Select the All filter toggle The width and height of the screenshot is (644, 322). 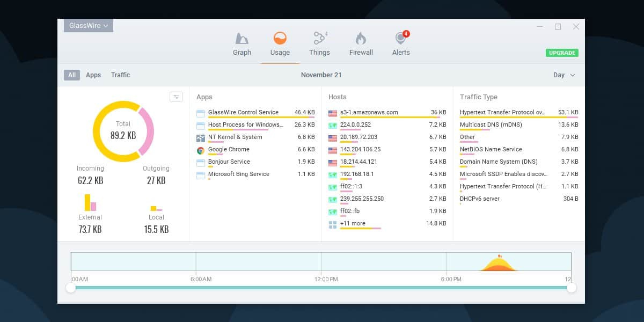tap(72, 75)
